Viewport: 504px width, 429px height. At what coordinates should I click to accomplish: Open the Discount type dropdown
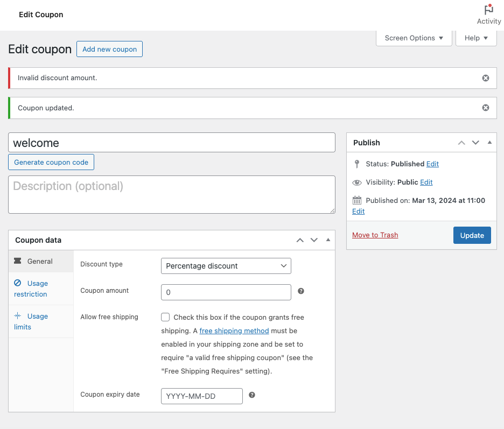pos(226,266)
